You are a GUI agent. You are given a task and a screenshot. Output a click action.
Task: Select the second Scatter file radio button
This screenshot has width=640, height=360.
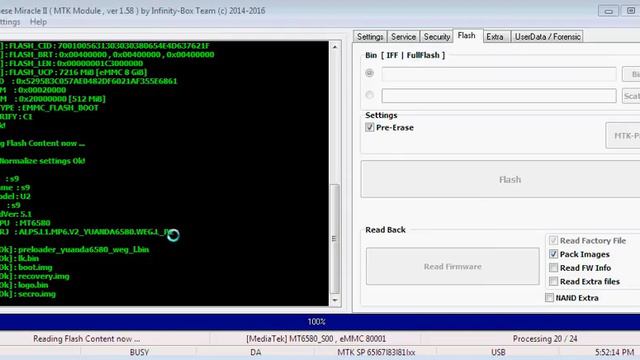click(x=370, y=95)
